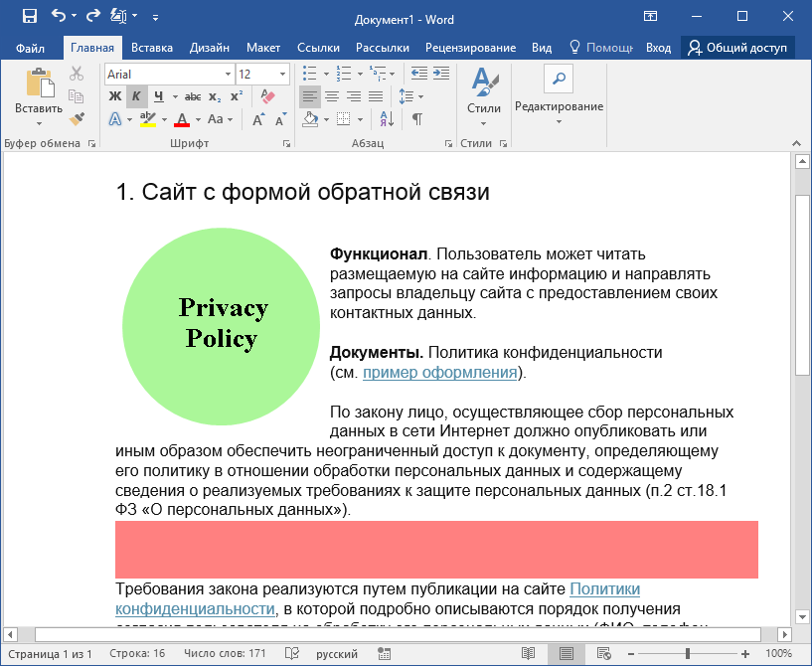Open the Font dialog launcher in Шрифт group
812x666 pixels.
tap(286, 144)
